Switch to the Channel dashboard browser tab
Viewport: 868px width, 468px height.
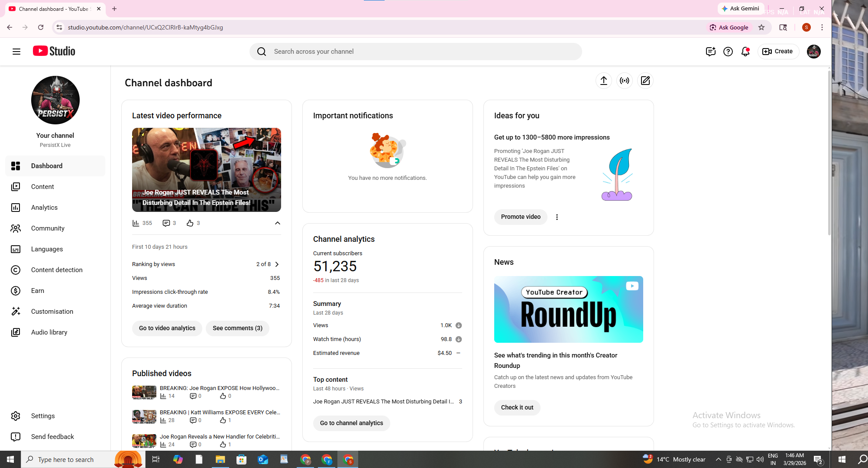tap(52, 9)
